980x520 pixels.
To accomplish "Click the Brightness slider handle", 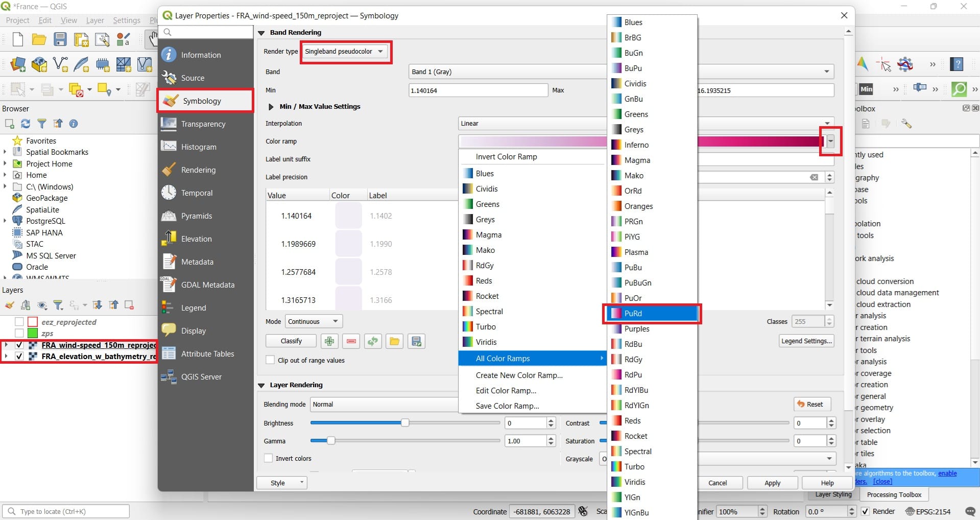I will tap(405, 423).
